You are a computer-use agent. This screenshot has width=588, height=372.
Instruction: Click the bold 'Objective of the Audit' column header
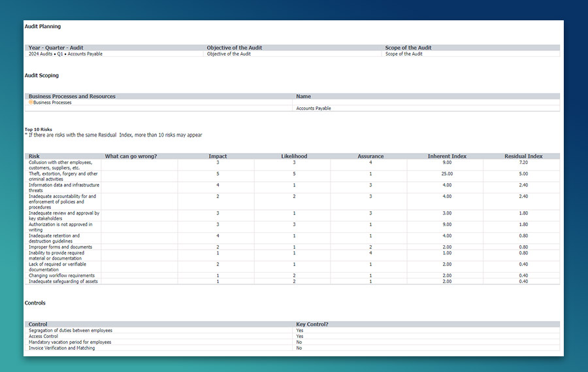coord(235,48)
